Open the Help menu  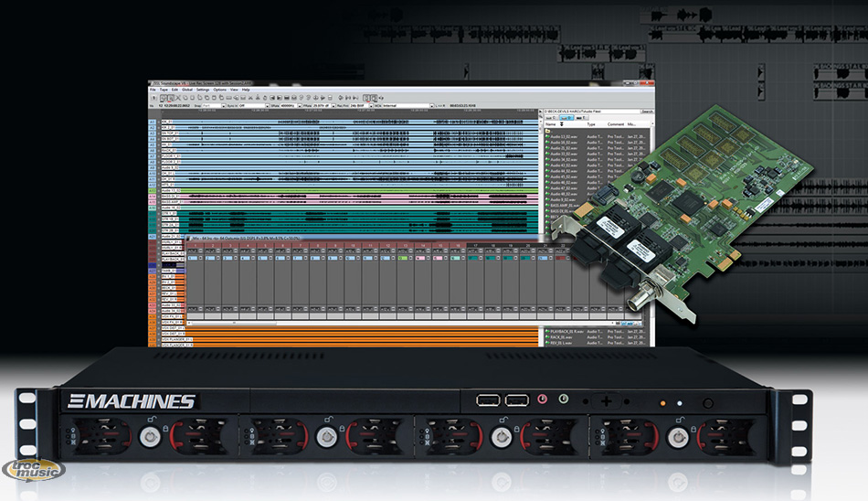tap(246, 90)
